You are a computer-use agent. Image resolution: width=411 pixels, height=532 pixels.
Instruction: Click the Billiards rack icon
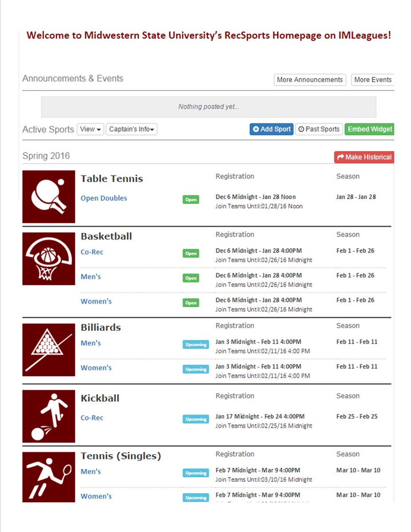[49, 350]
